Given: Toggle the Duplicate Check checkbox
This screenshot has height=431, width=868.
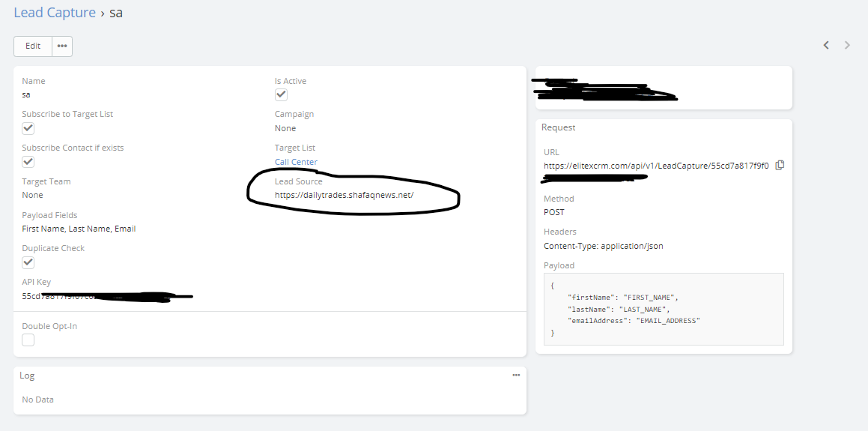Looking at the screenshot, I should pyautogui.click(x=28, y=262).
